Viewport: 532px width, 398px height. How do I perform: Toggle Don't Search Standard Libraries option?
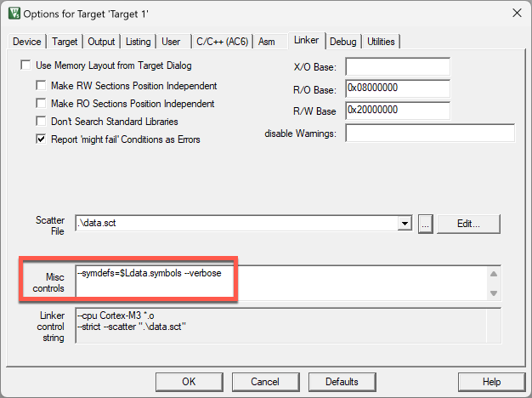[x=41, y=122]
